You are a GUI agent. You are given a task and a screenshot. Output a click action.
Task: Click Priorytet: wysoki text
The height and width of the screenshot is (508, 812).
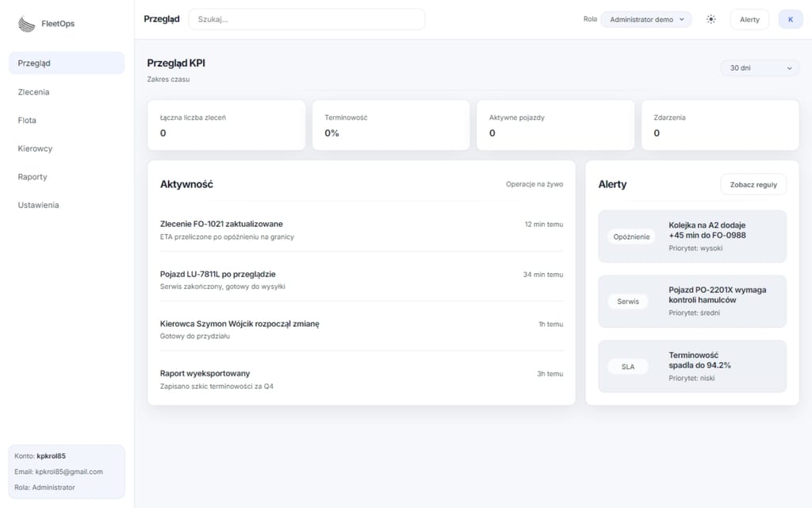pos(695,248)
